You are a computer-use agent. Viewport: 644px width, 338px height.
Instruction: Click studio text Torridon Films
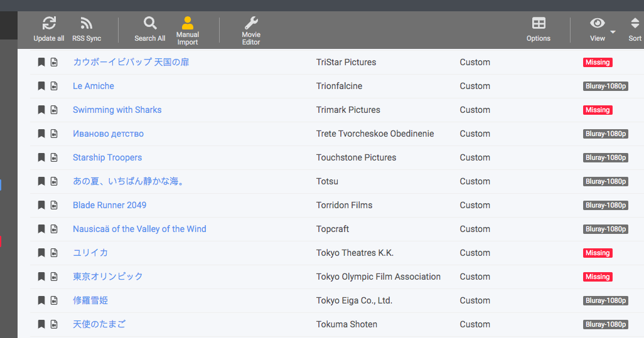[x=344, y=205]
